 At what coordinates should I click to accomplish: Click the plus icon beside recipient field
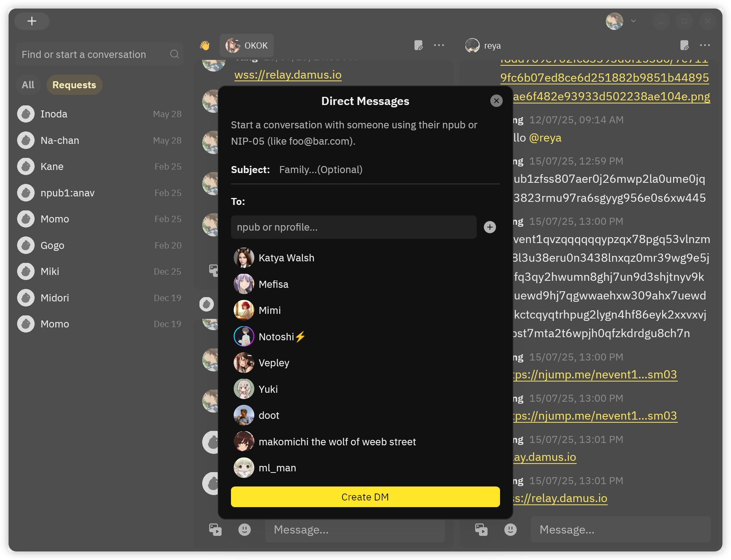coord(490,227)
